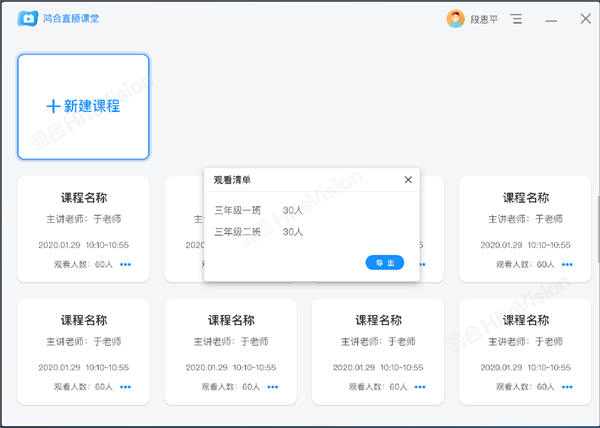Open more options on bottom row's third course card
This screenshot has width=600, height=428.
420,387
